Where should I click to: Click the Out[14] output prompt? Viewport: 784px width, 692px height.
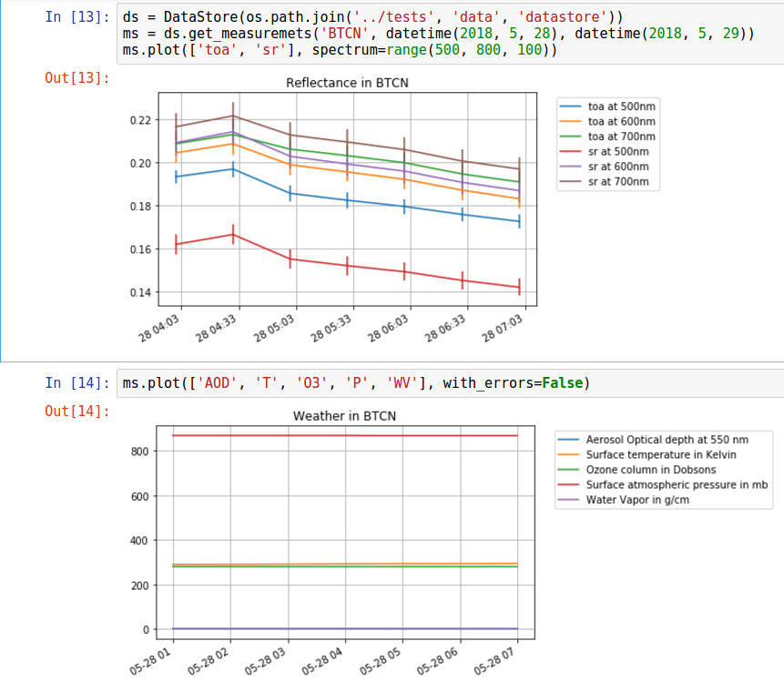[x=77, y=412]
